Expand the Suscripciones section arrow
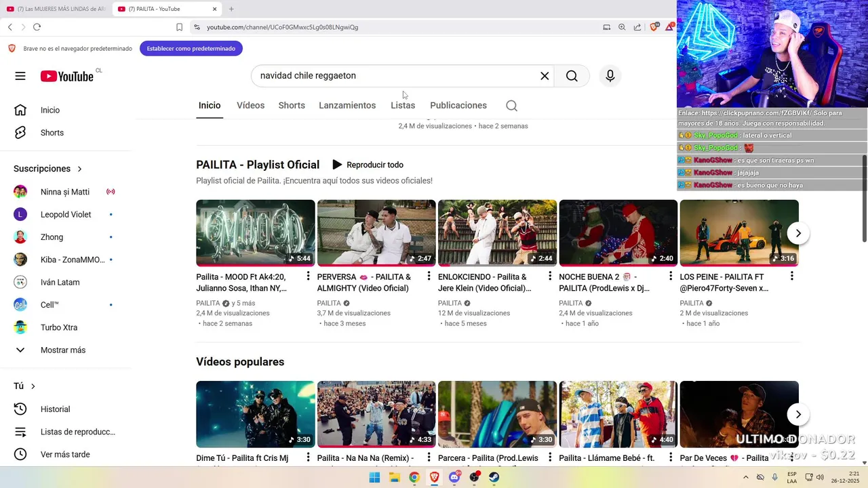 (x=79, y=169)
